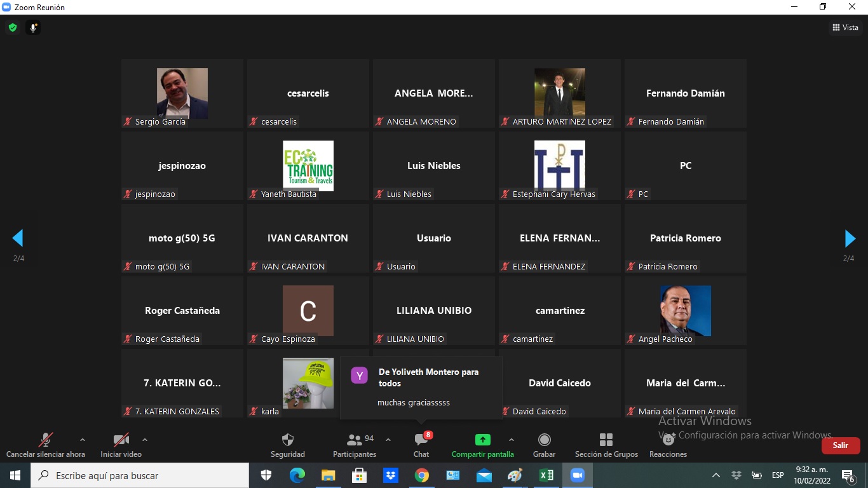868x488 pixels.
Task: Click ANGELA MORENO name label
Action: pos(421,121)
